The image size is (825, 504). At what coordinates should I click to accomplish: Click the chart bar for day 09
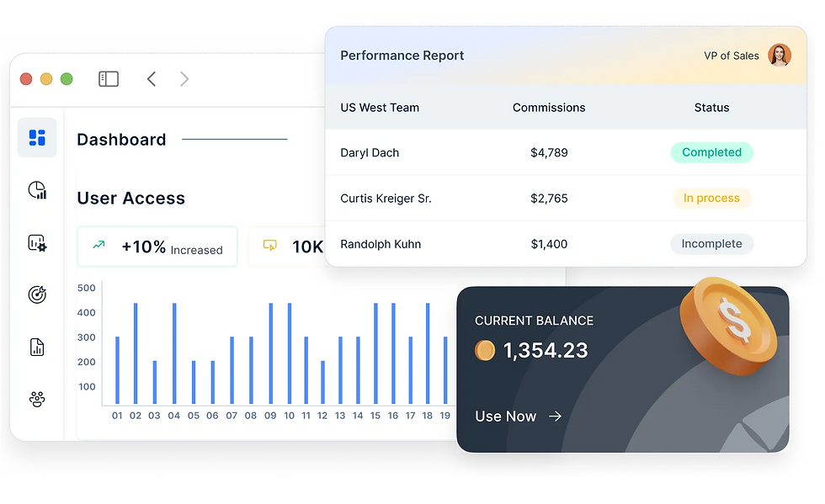point(270,353)
